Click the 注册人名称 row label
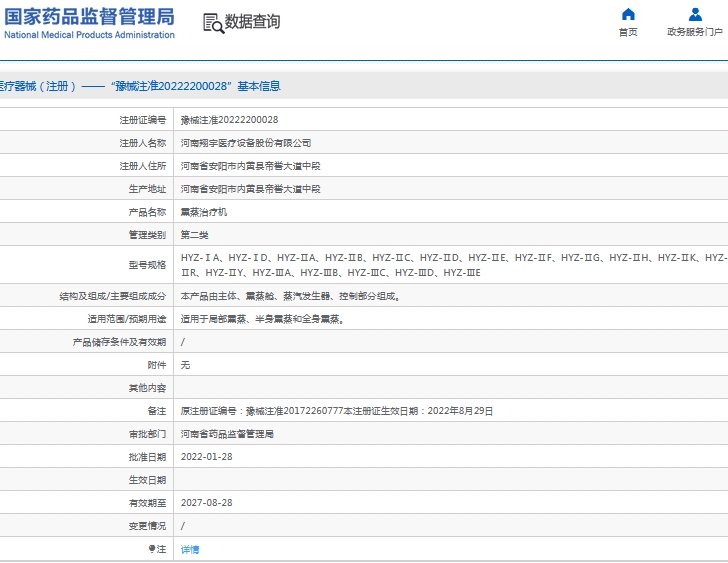 coord(143,143)
